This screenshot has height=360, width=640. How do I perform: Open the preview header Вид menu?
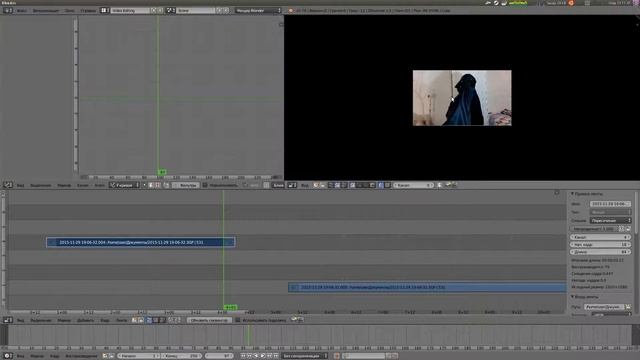(304, 185)
